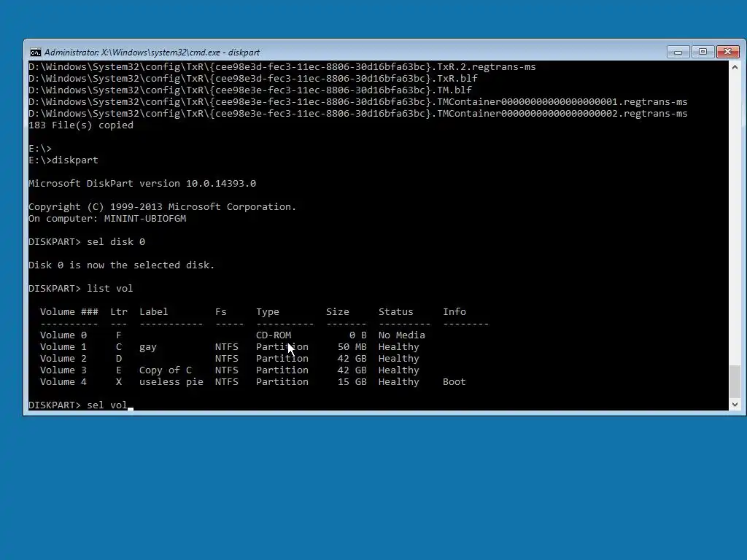Click the 'Status' column header

coord(396,311)
